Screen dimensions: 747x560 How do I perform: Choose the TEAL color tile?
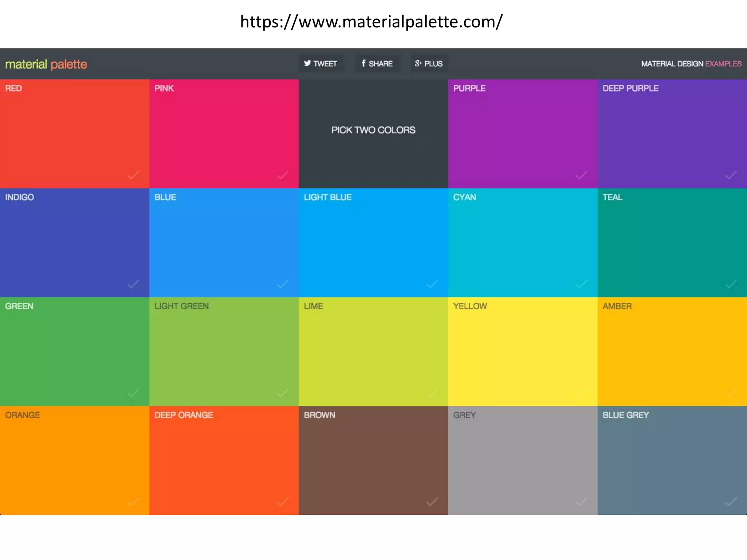click(672, 243)
